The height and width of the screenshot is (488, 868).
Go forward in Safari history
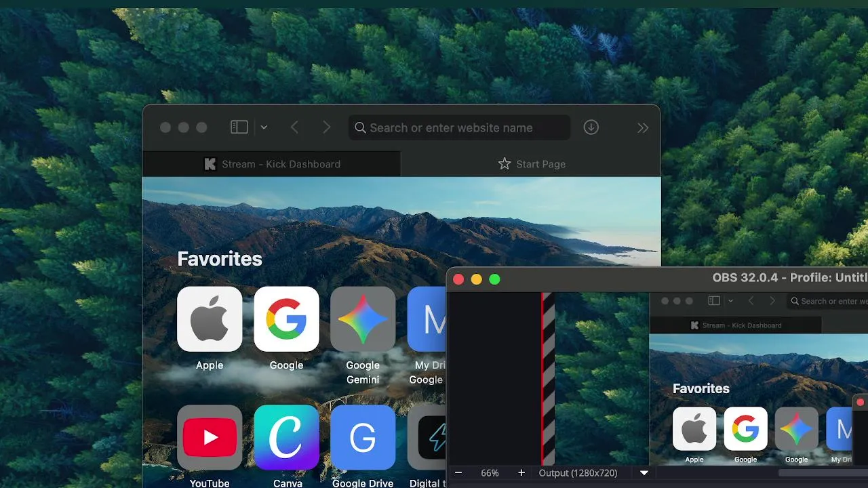(x=326, y=127)
